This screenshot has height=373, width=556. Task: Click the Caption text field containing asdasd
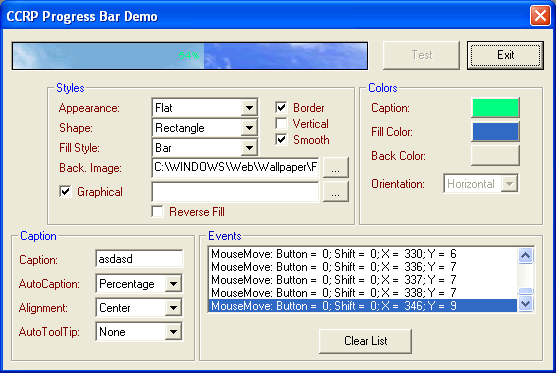click(139, 259)
